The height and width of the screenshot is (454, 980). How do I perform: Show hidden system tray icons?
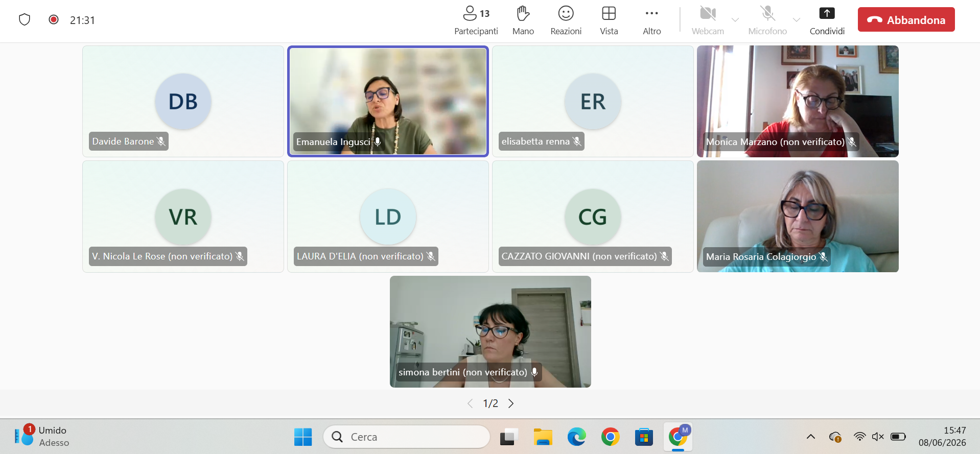(810, 437)
